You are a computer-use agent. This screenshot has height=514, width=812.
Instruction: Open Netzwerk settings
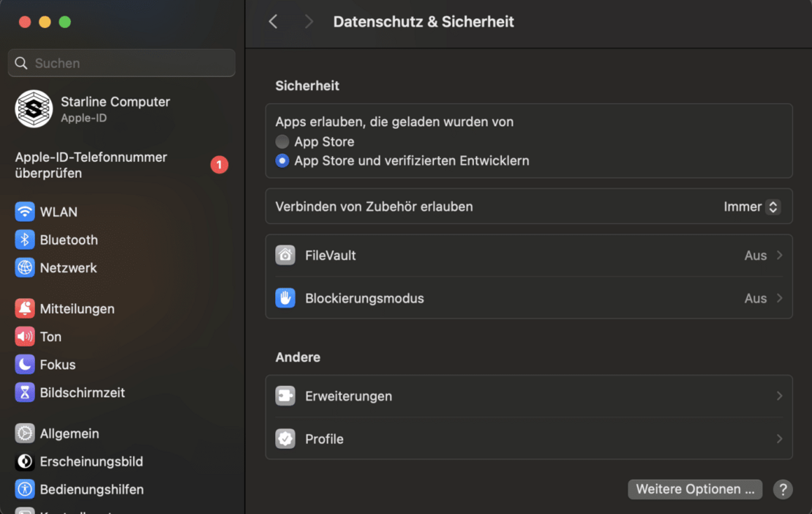coord(69,268)
